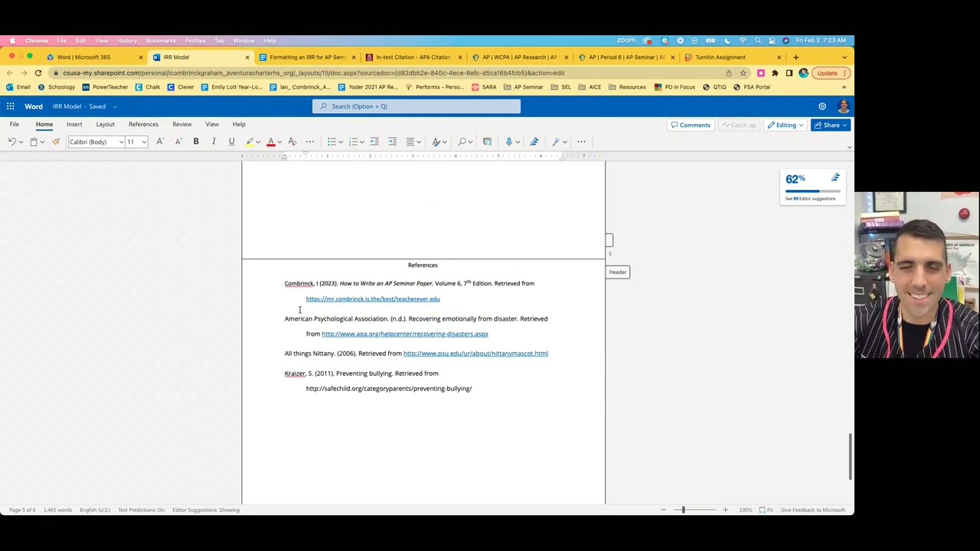Switch to Turnitin Assignment browser tab

click(x=720, y=57)
